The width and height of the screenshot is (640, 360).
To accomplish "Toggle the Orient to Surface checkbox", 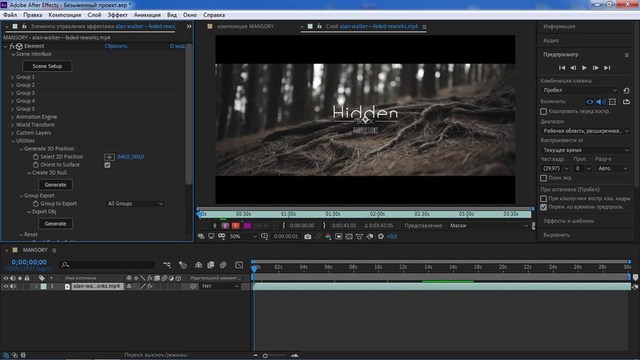I will (x=107, y=165).
